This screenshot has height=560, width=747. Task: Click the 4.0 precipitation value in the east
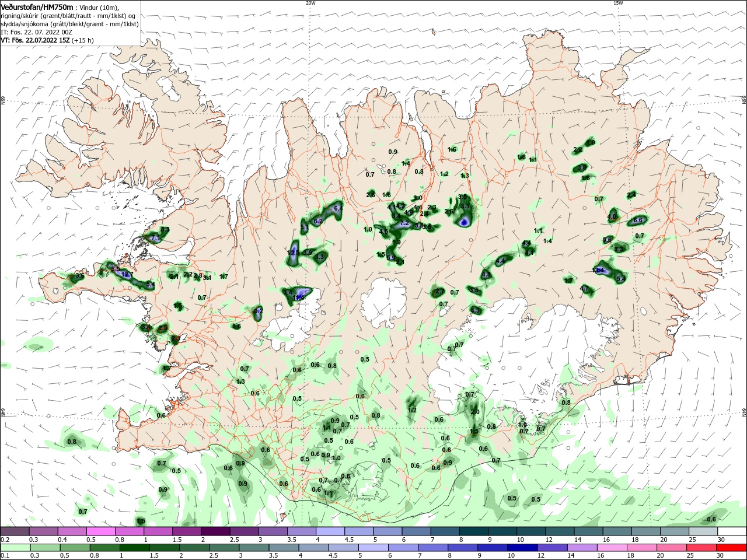point(612,216)
